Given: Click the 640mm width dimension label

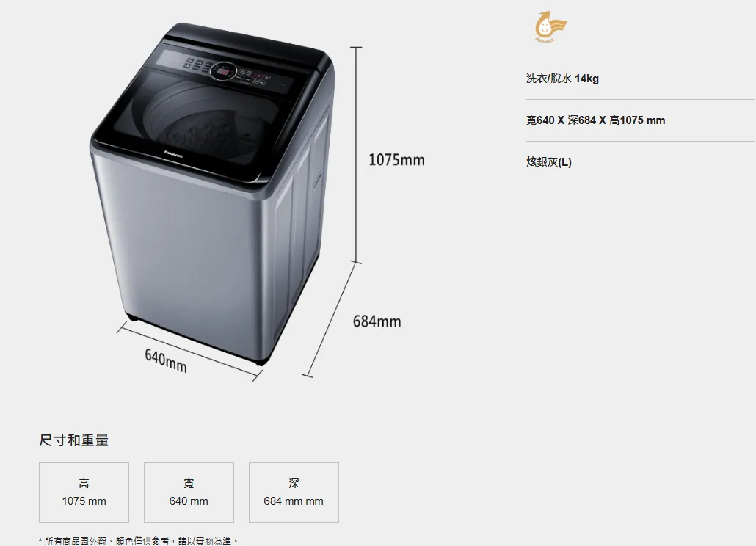Looking at the screenshot, I should point(165,361).
